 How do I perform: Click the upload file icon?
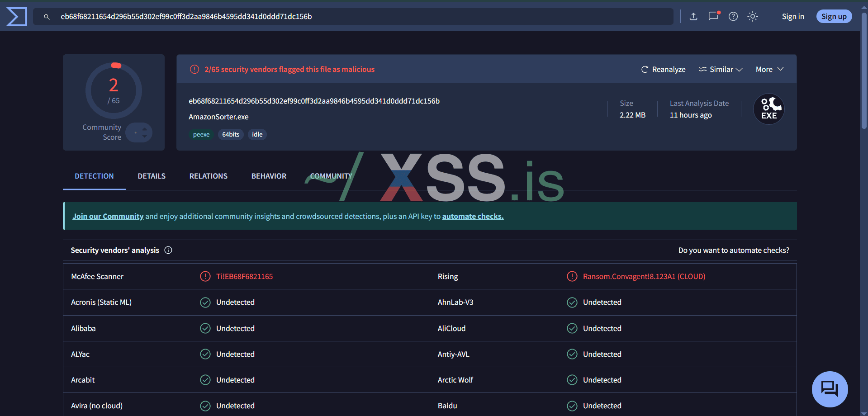coord(693,17)
